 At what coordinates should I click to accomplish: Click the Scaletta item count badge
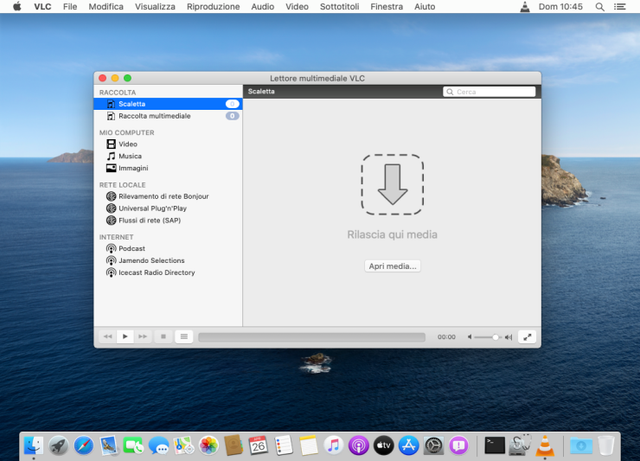(232, 104)
